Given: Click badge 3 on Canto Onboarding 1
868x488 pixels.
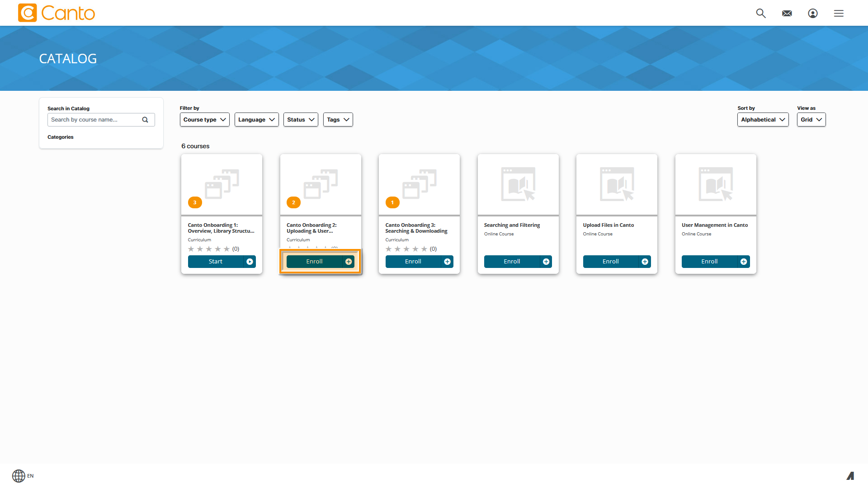Looking at the screenshot, I should [x=195, y=202].
